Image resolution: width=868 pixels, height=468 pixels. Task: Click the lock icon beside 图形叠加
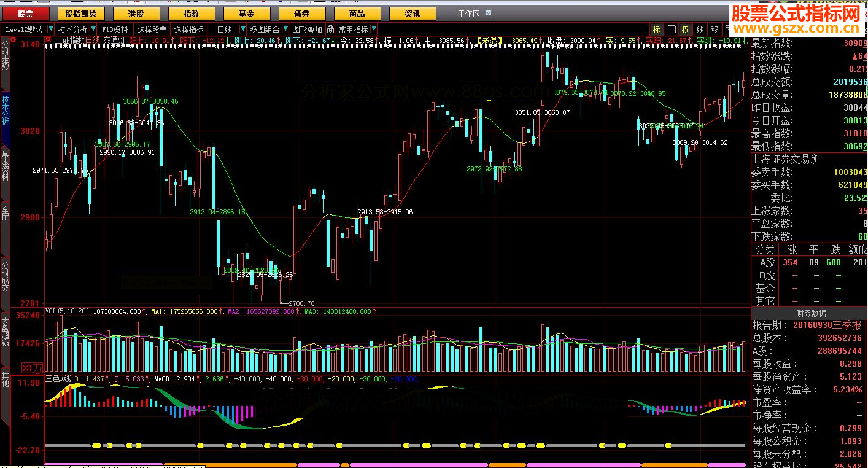(330, 29)
